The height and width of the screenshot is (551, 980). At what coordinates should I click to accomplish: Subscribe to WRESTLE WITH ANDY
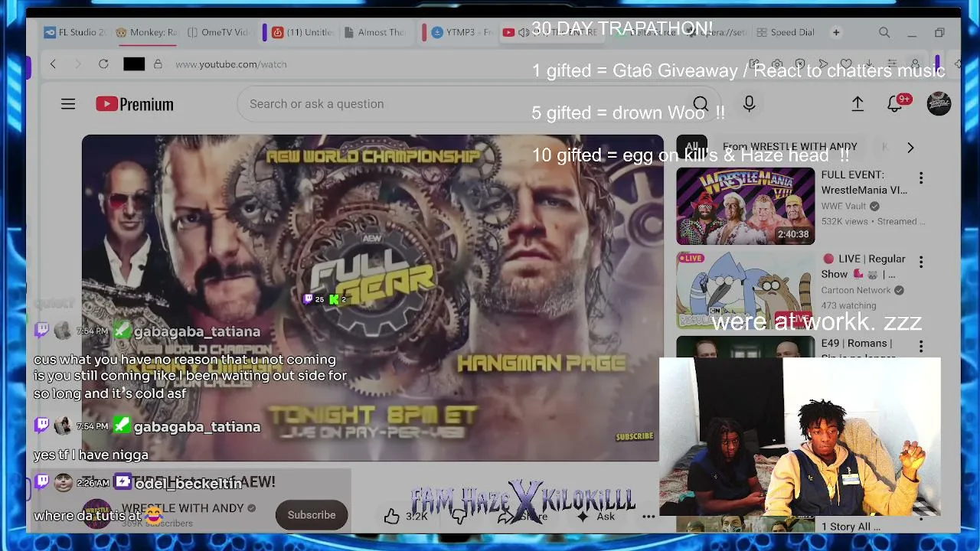pos(312,515)
